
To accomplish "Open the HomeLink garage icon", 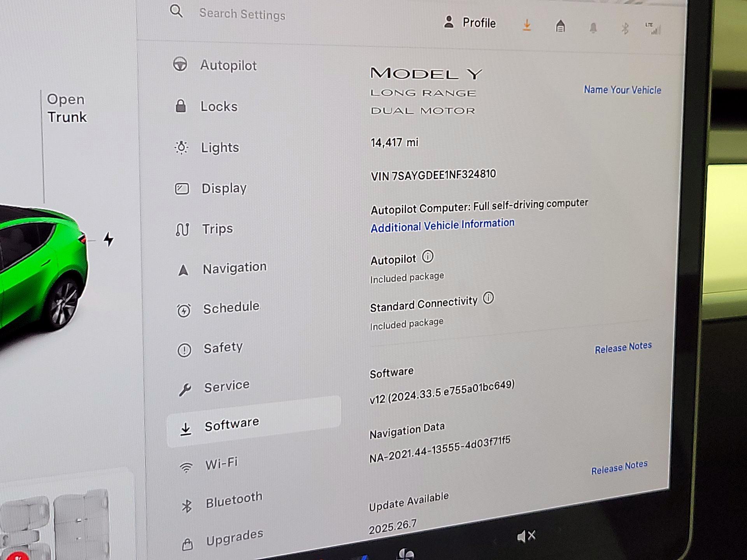I will 560,26.
